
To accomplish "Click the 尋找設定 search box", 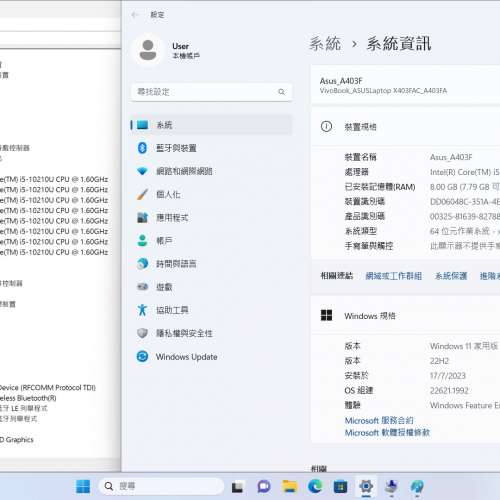I will (x=212, y=92).
